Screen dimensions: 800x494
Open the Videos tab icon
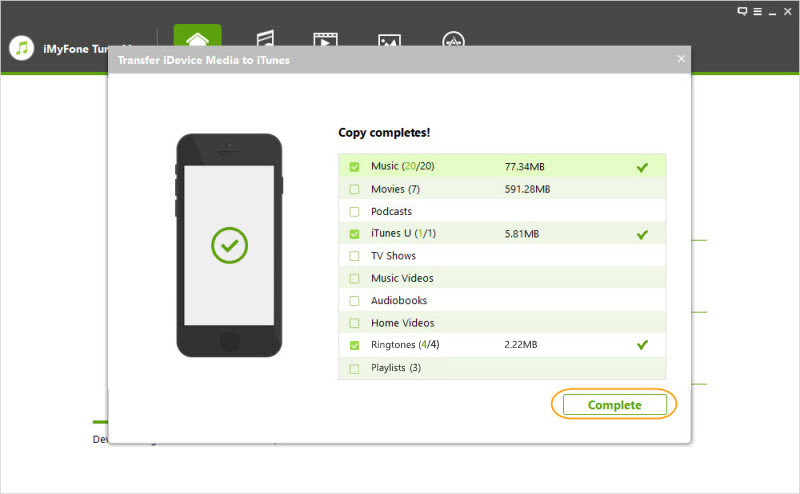click(326, 39)
